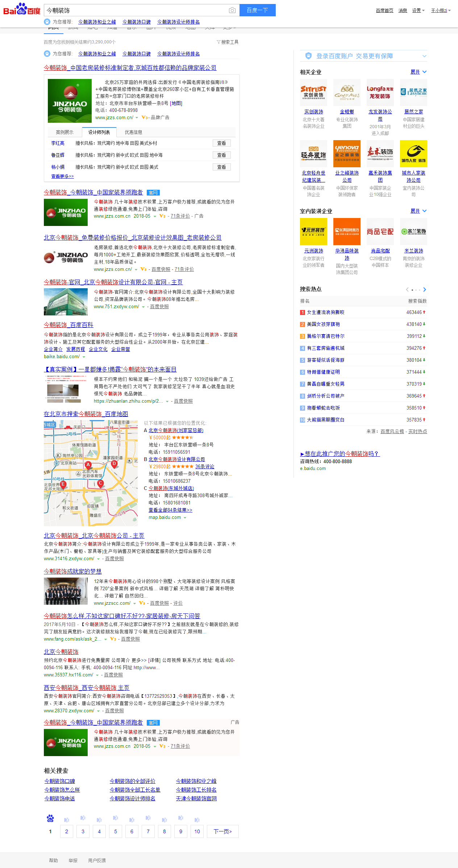Open the arrow next to baike.baidu.com
Image resolution: width=458 pixels, height=868 pixels.
(84, 357)
